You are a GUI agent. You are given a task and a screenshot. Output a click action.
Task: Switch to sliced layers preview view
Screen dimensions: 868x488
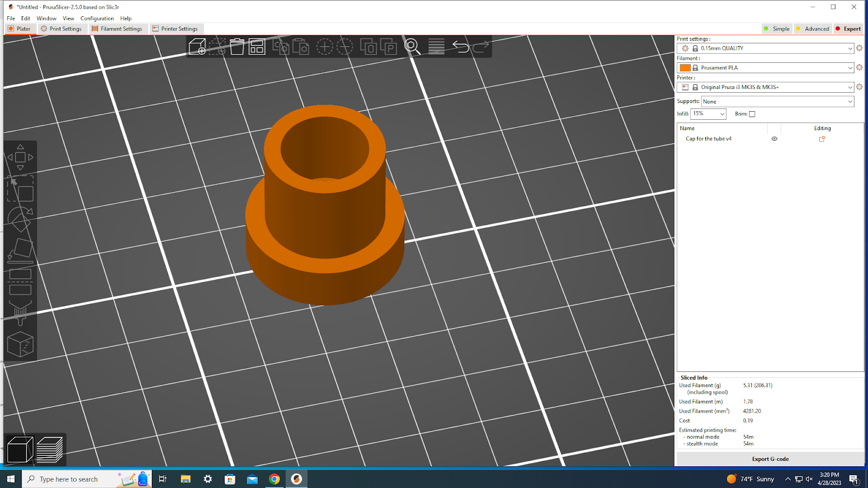pos(49,450)
